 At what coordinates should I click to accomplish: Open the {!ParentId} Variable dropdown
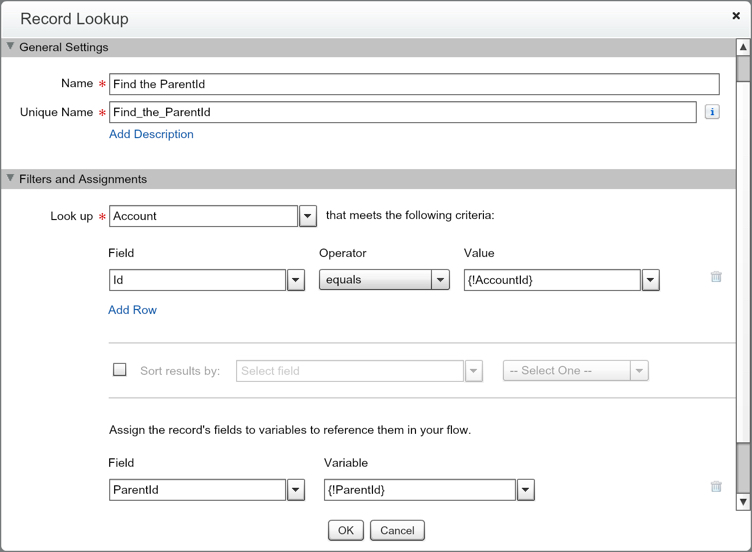click(526, 490)
